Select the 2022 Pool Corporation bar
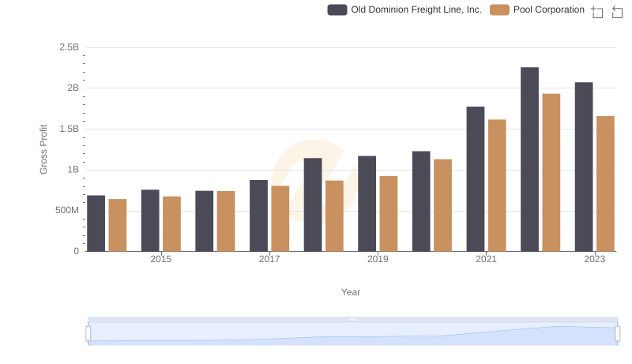This screenshot has height=364, width=632. click(551, 172)
